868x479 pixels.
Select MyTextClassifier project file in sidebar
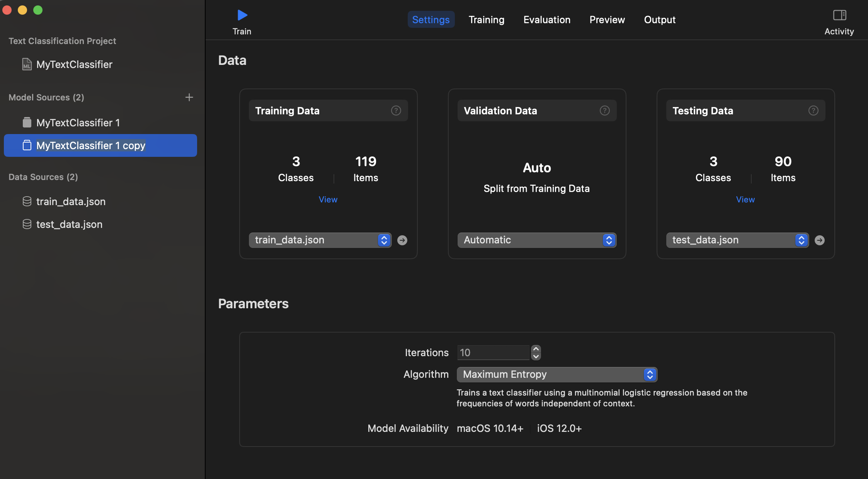(74, 65)
